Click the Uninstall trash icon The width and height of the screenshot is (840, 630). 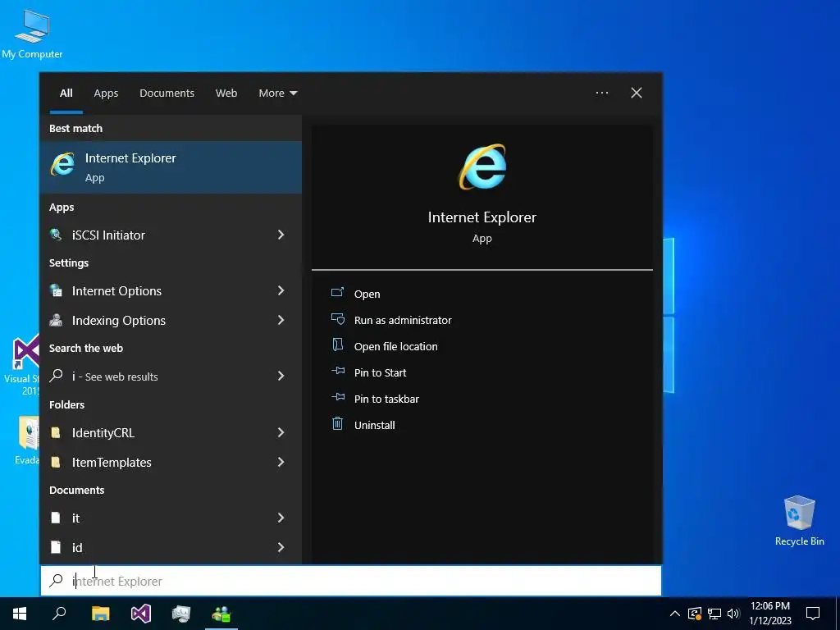337,424
